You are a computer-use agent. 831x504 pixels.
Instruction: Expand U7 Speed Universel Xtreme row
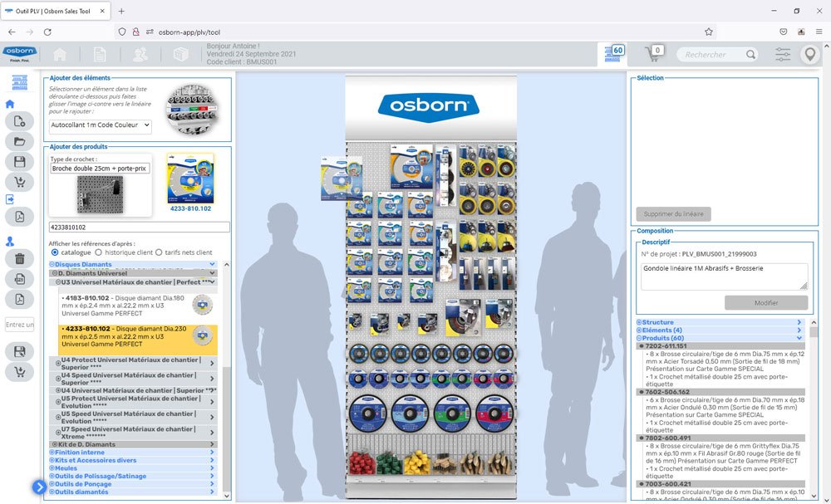coord(136,433)
